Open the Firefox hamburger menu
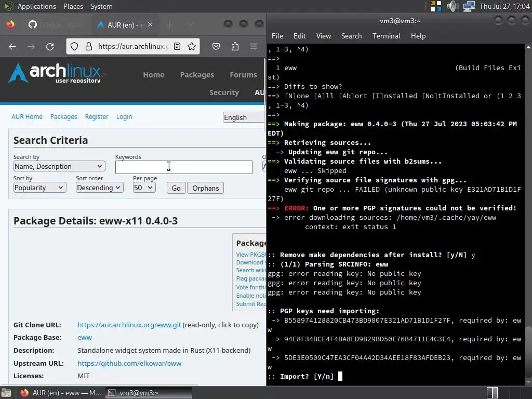Screen dimensions: 532x399 (x=254, y=46)
